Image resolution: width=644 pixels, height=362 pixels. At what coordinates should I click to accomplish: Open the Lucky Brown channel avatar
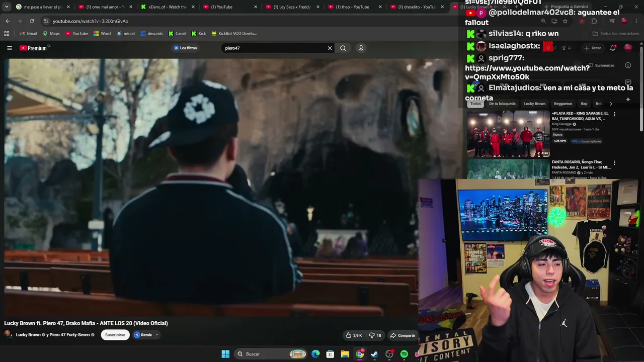8,335
